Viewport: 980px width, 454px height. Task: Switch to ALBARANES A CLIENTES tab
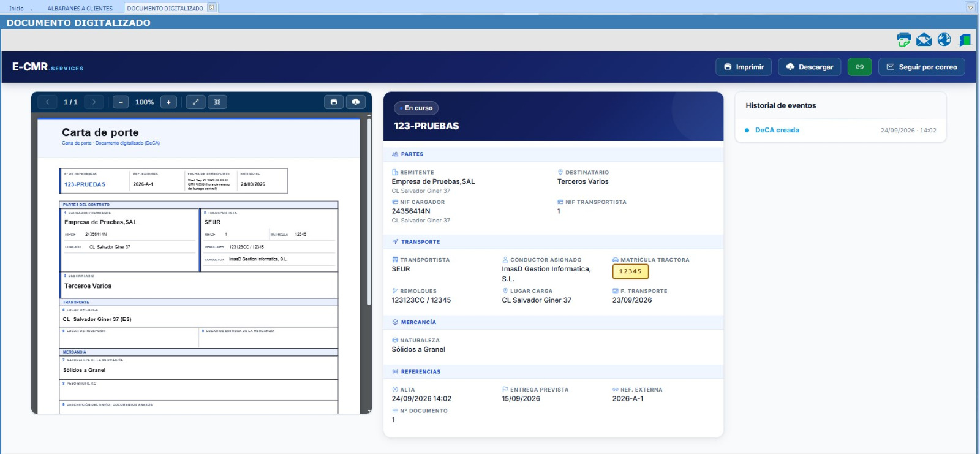pos(80,9)
